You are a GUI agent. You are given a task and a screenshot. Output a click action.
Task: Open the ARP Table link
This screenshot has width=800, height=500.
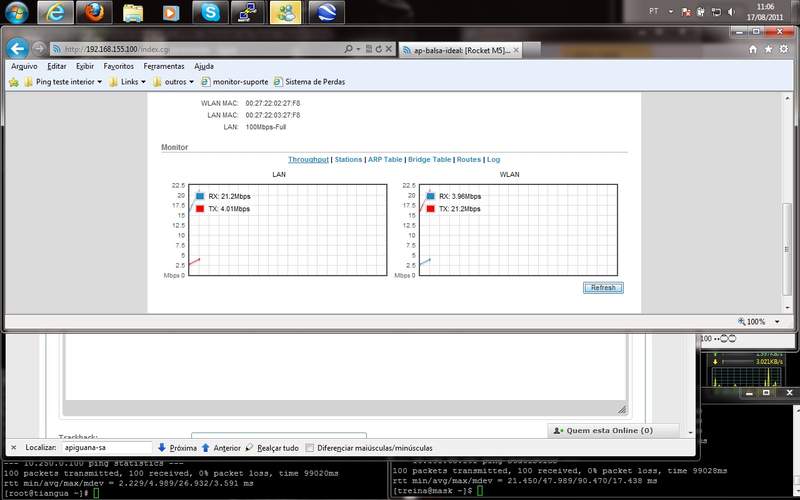[x=385, y=160]
